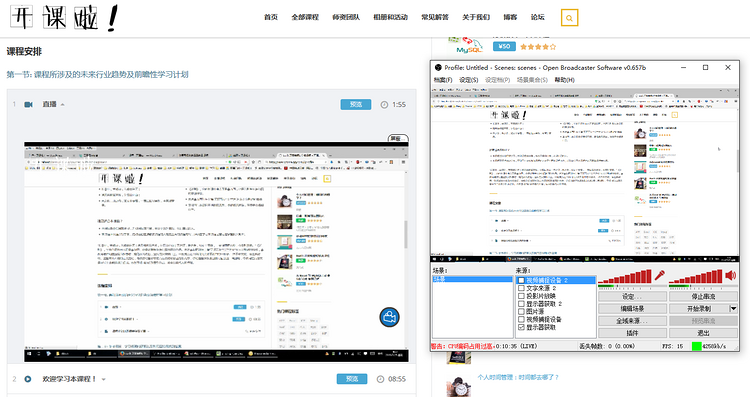Screen dimensions: 750x397
Task: Toggle the 视频捕捉设备 2 source checkbox
Action: coord(521,280)
